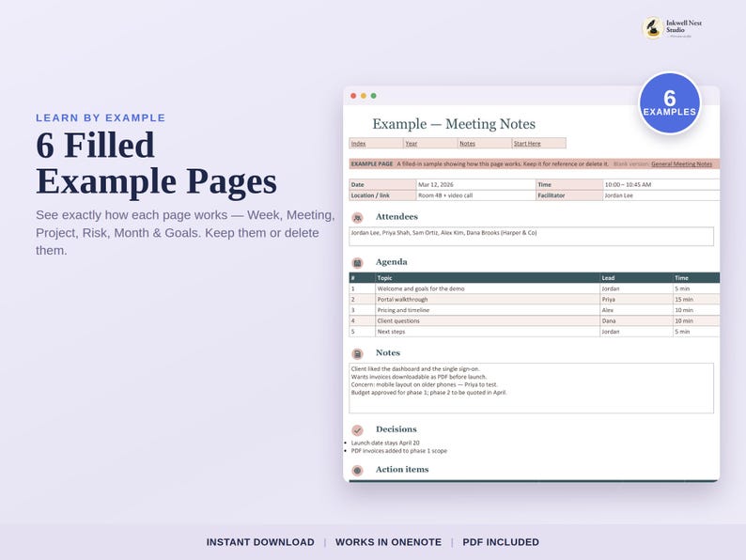Click 'INSTANT DOWNLOAD' in the footer
This screenshot has width=746, height=560.
tap(260, 542)
